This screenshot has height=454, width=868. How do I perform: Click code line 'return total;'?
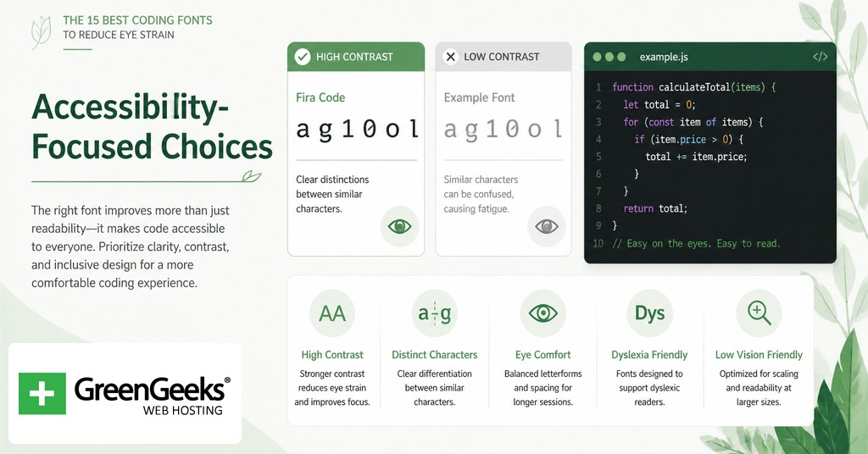pyautogui.click(x=655, y=208)
